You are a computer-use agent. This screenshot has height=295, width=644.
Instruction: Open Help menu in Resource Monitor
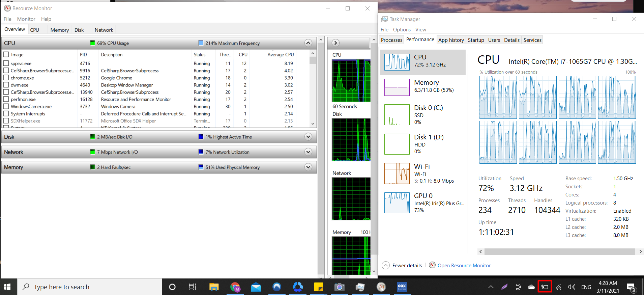46,19
